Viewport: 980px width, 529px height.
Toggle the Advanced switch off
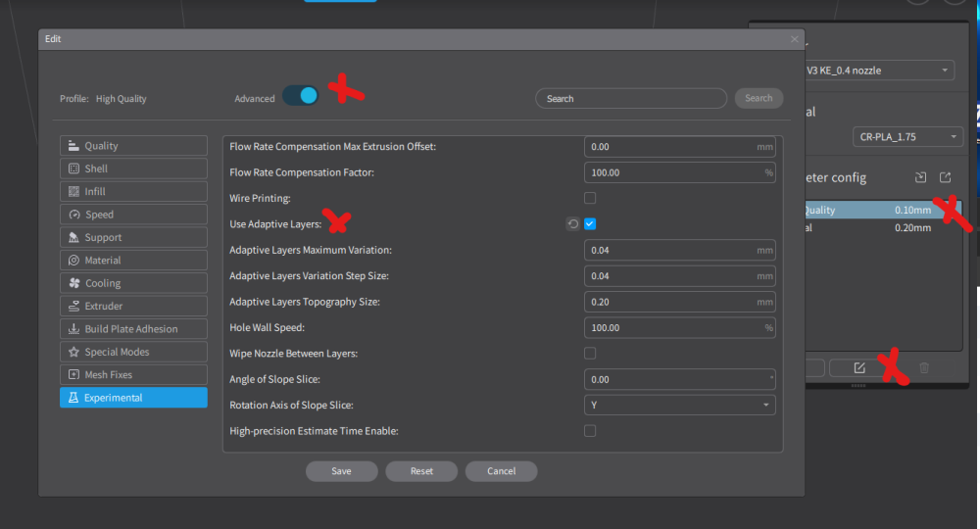301,96
